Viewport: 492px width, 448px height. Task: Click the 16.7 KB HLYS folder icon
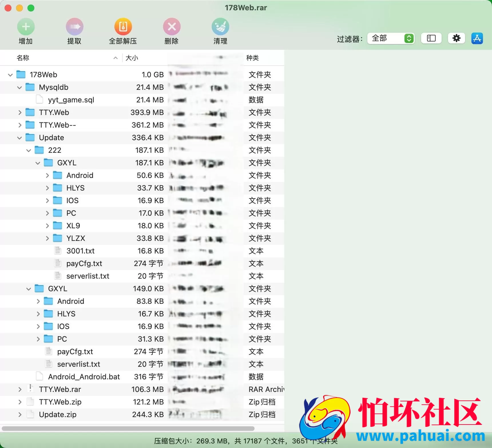pyautogui.click(x=48, y=314)
